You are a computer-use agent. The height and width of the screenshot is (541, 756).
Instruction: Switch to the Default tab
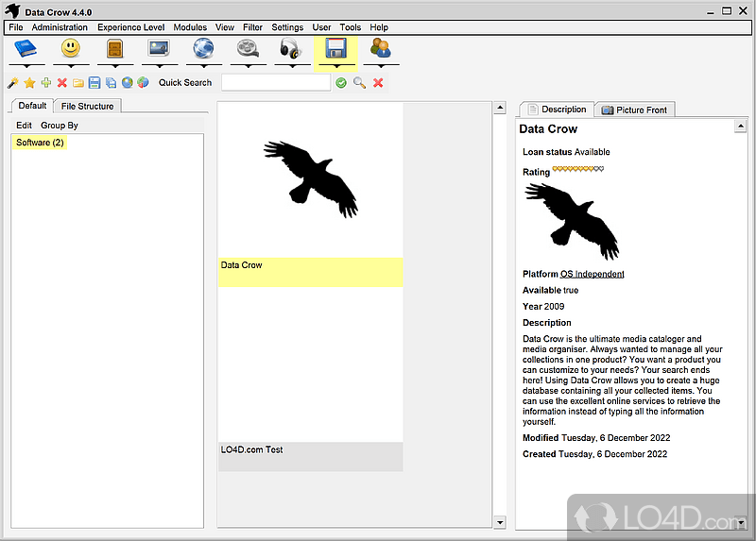click(32, 106)
